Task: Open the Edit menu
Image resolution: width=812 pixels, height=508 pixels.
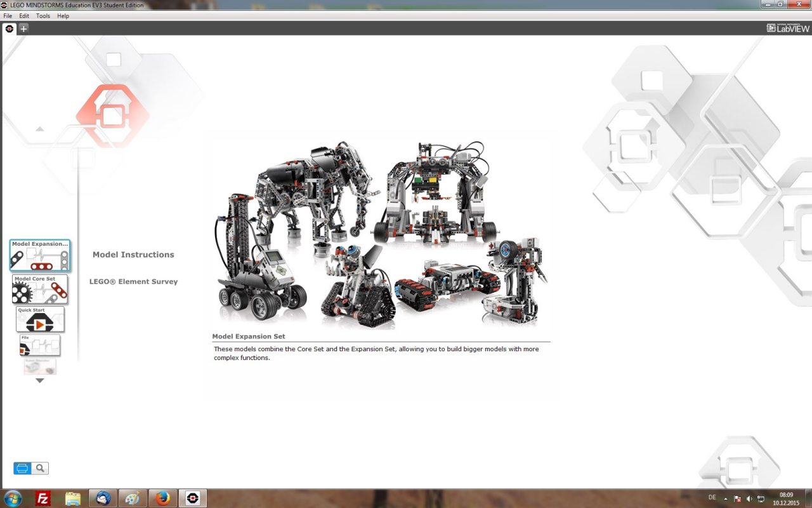Action: pyautogui.click(x=24, y=16)
